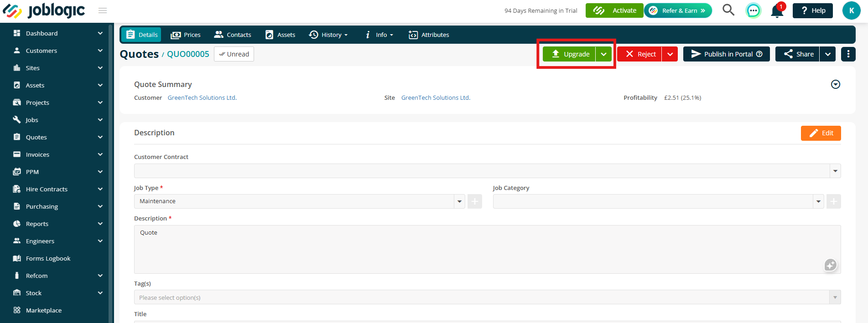Click the Activate trial button

coord(614,10)
